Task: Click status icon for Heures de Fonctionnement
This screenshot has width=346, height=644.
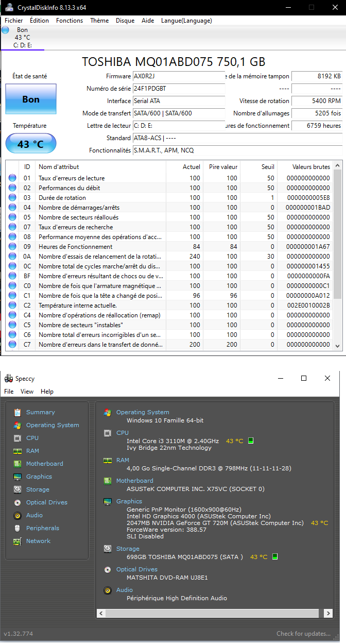Action: pyautogui.click(x=13, y=247)
